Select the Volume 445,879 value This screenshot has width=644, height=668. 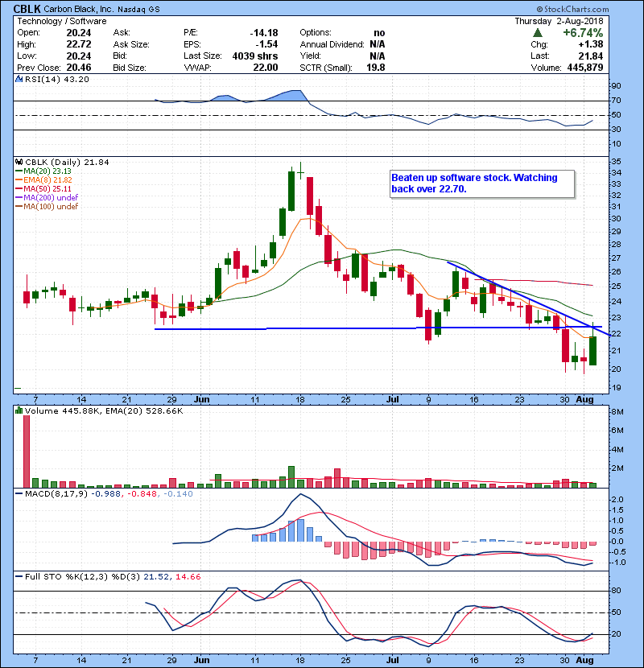point(585,68)
